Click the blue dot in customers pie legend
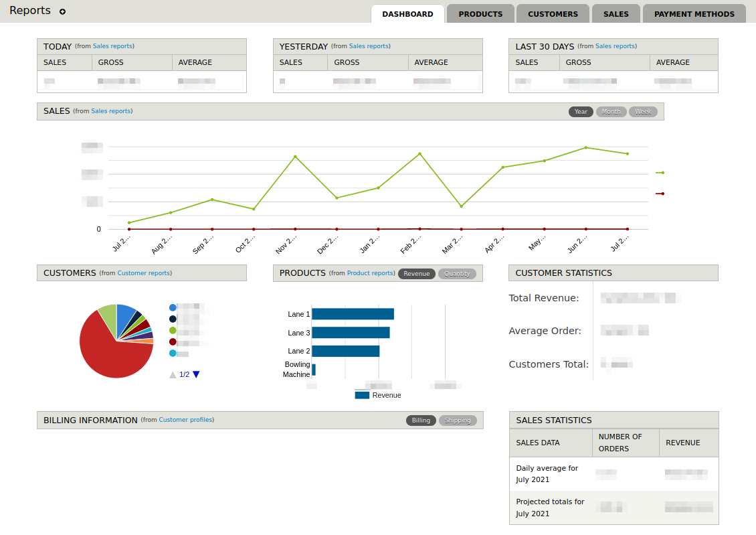Screen dimensions: 756x535 (173, 307)
